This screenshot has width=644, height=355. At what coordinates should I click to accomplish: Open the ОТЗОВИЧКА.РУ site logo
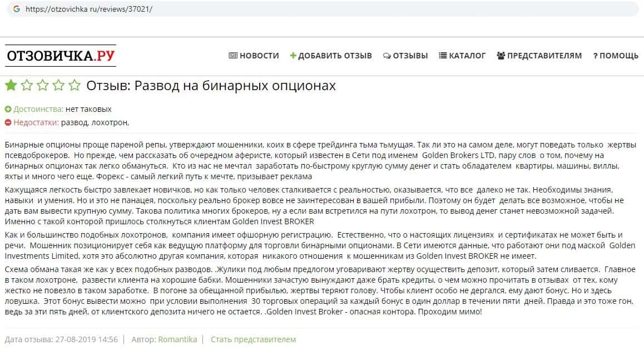pos(61,56)
